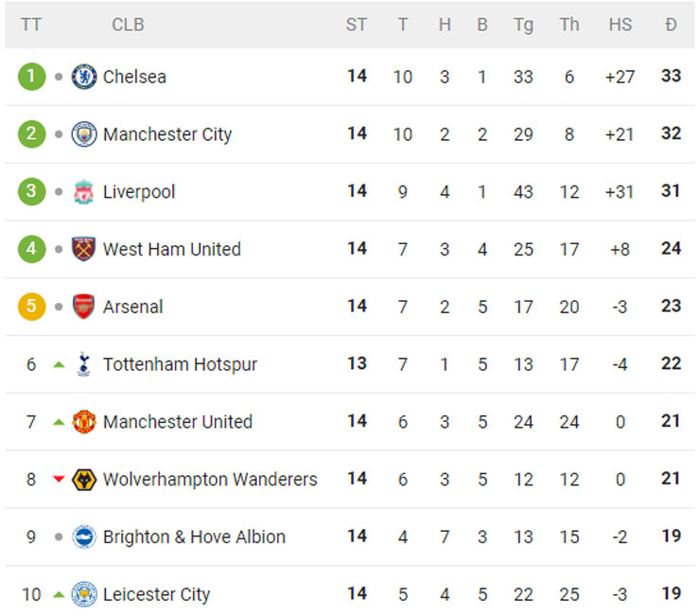
Task: Click the Liverpool club crest
Action: tap(83, 192)
